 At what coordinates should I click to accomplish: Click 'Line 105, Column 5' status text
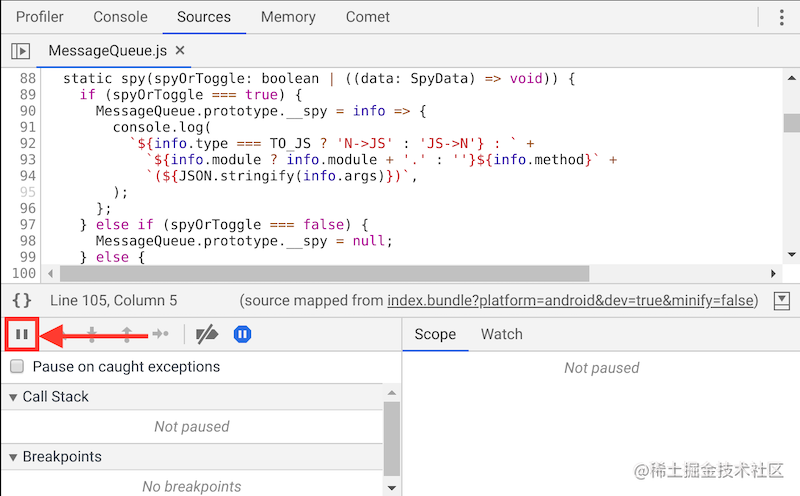[x=113, y=300]
